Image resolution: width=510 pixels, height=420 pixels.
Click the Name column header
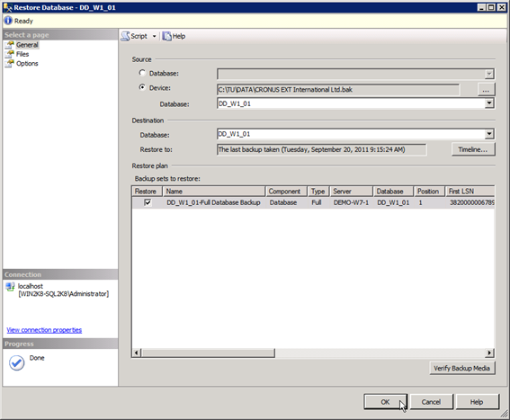214,192
